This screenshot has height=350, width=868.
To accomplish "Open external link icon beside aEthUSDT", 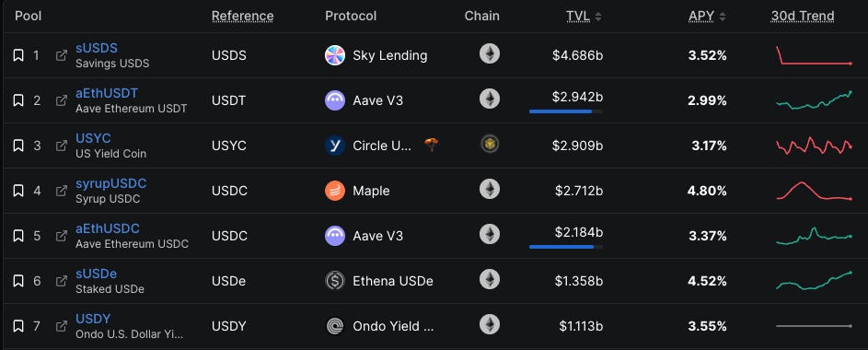I will [x=62, y=100].
